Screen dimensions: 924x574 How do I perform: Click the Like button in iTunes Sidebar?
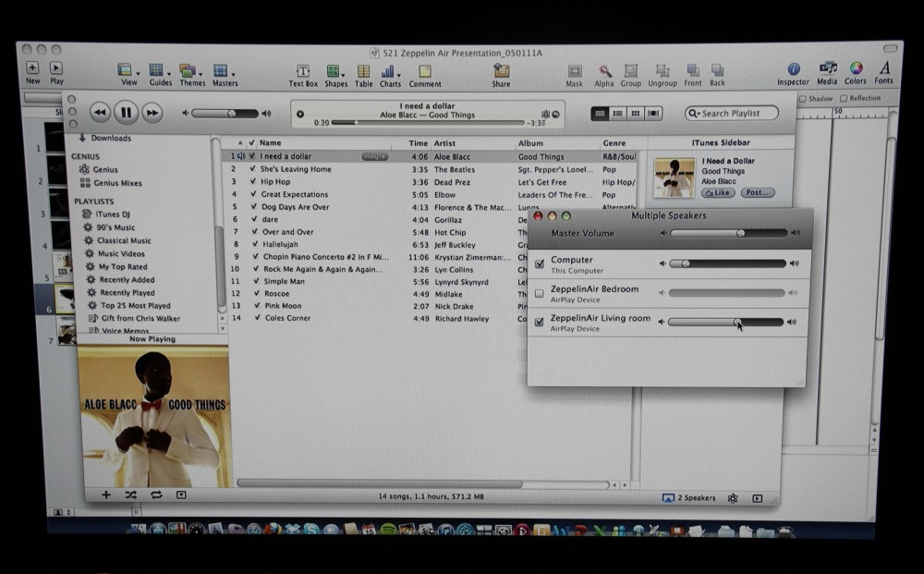pyautogui.click(x=718, y=192)
